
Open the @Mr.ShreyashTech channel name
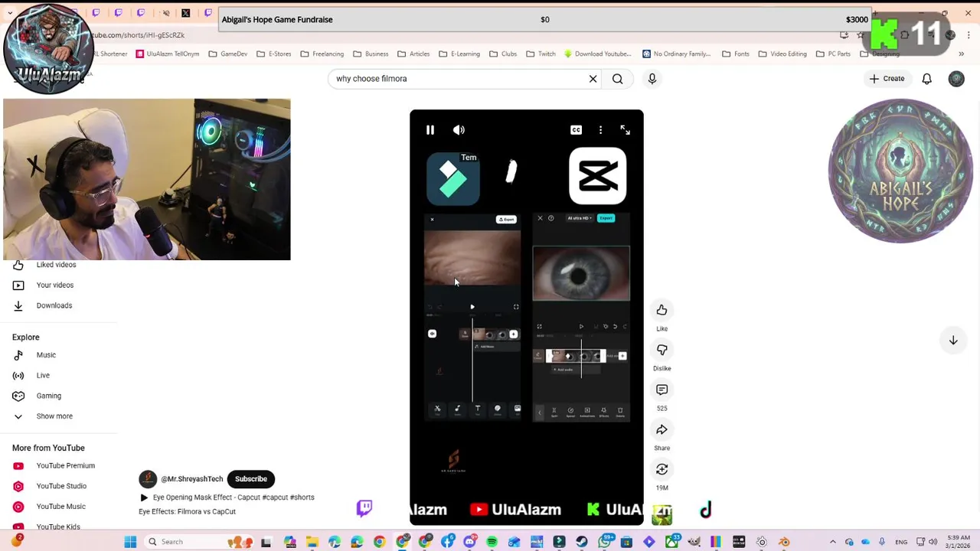tap(191, 479)
